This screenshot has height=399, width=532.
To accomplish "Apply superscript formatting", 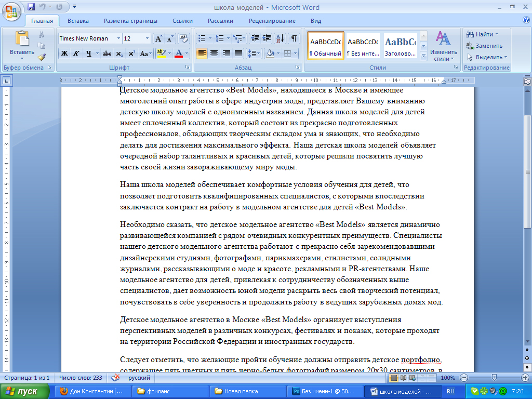I will pos(131,54).
